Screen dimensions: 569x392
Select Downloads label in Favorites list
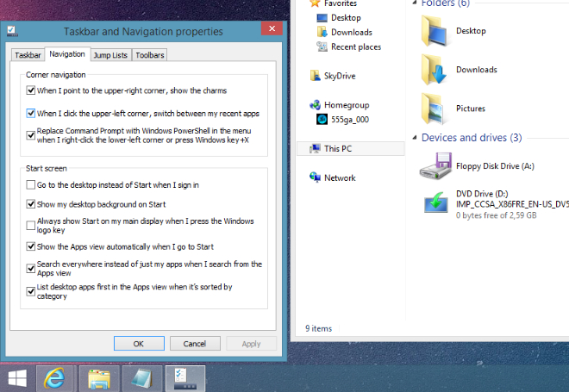coord(352,32)
